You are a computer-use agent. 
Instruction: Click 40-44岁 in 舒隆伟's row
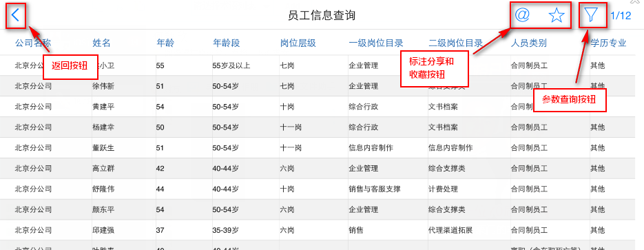pos(225,189)
